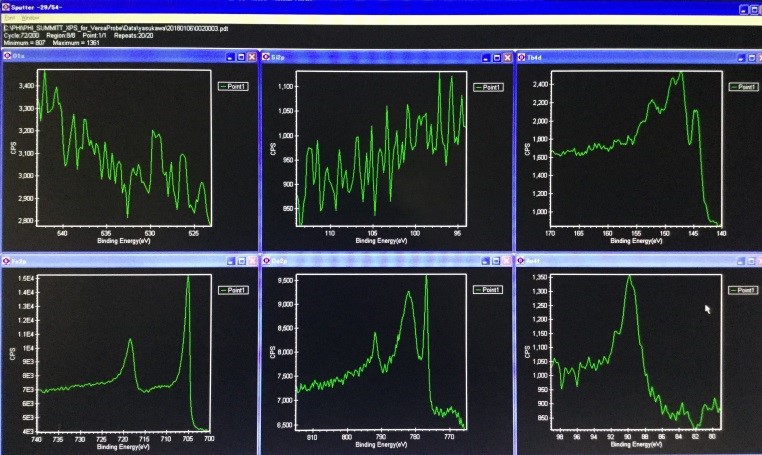Minimize the O1s spectrum window
The height and width of the screenshot is (455, 762).
click(228, 57)
